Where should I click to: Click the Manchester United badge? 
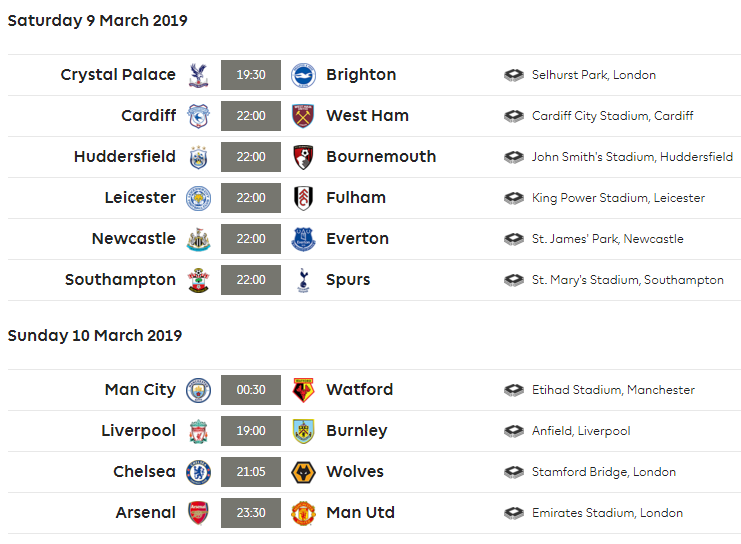pos(303,513)
